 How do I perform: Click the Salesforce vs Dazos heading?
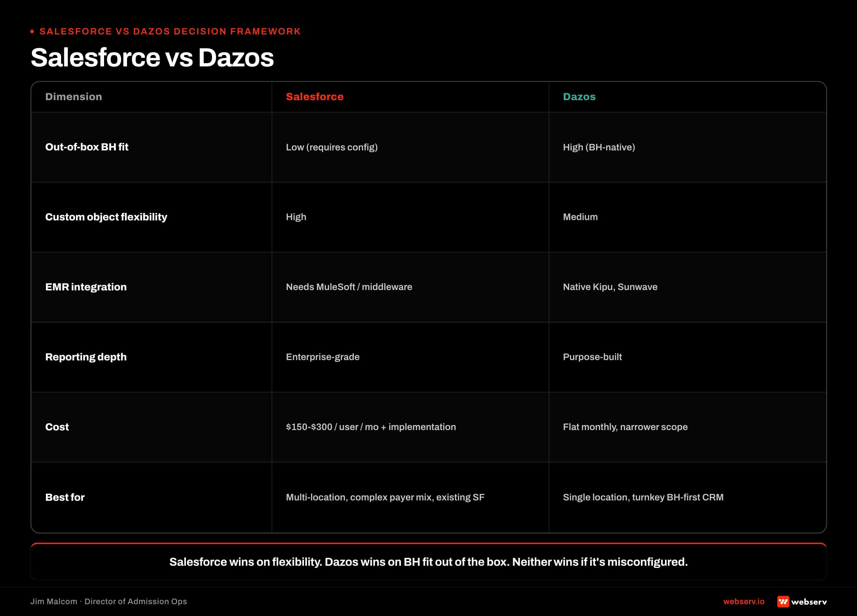click(152, 57)
